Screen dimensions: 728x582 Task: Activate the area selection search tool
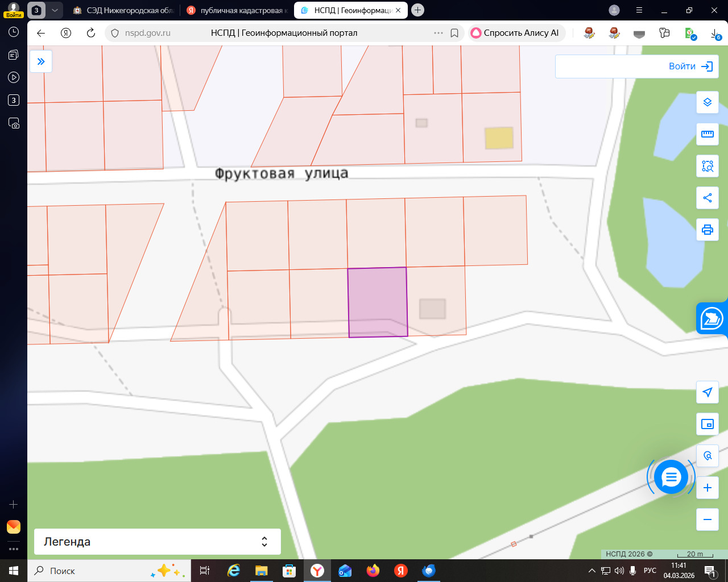(708, 166)
